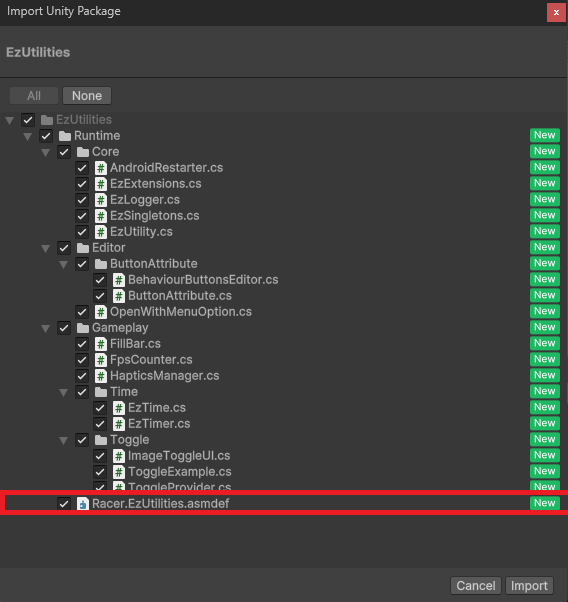Image resolution: width=568 pixels, height=602 pixels.
Task: Click the Toggle folder icon
Action: coord(101,440)
